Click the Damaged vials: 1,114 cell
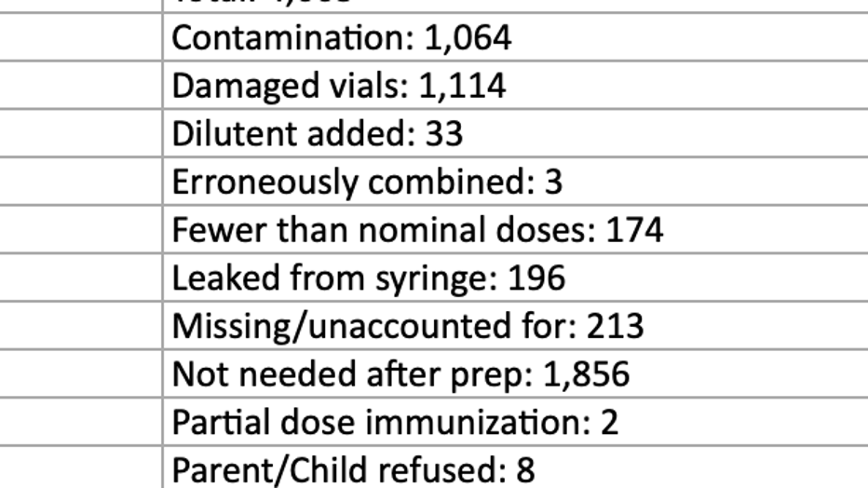This screenshot has height=488, width=868. tap(515, 85)
